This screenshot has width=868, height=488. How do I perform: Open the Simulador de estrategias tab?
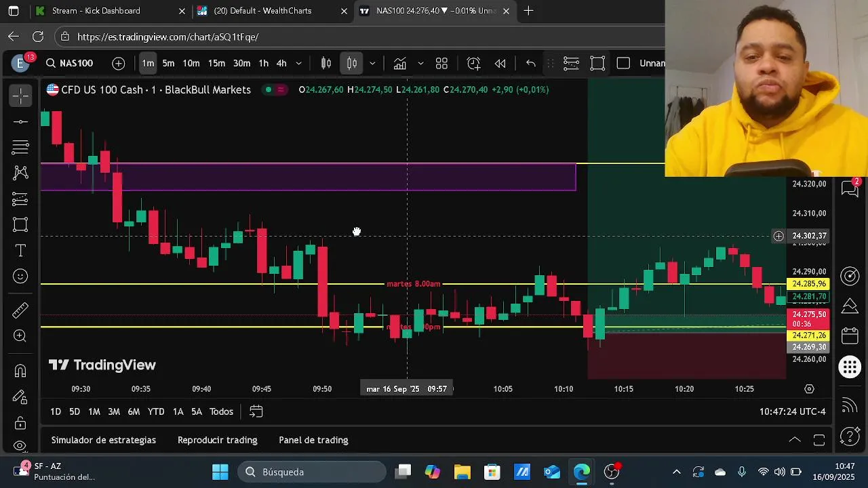[x=104, y=440]
